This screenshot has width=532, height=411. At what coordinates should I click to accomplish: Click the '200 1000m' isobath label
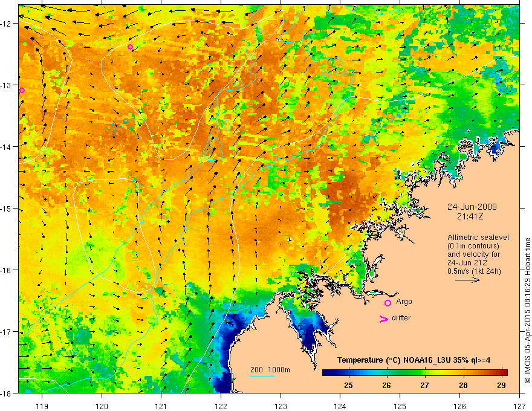pyautogui.click(x=270, y=370)
